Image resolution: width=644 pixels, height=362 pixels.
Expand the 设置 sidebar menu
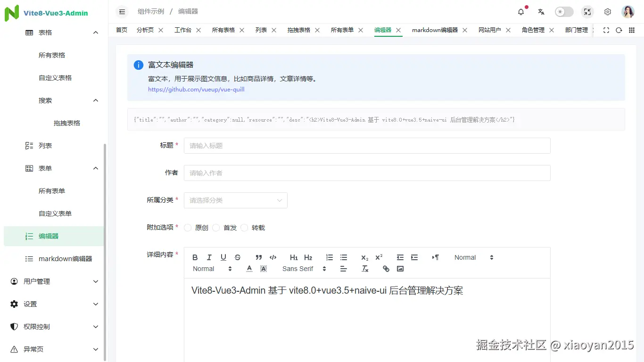pos(54,304)
